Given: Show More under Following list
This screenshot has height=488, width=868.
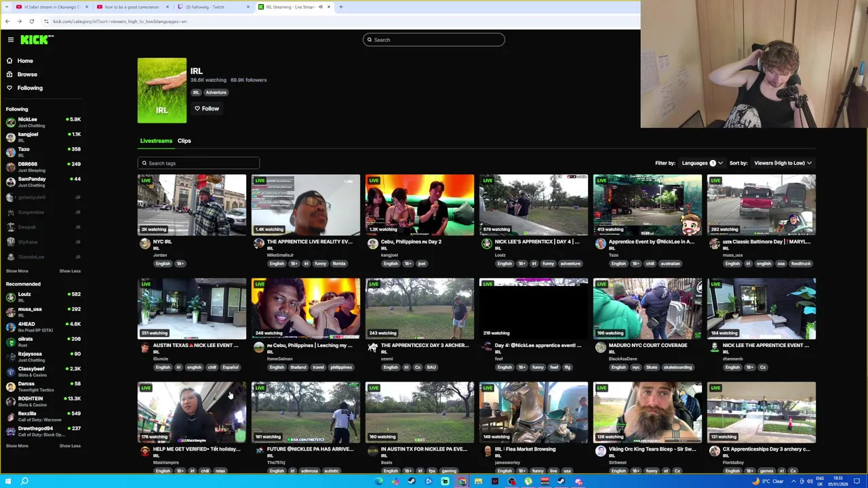Looking at the screenshot, I should [x=17, y=271].
